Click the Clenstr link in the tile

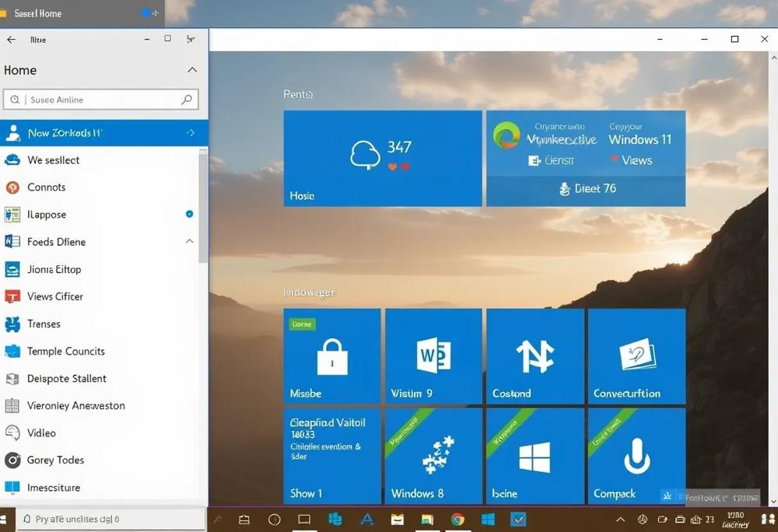pos(552,160)
